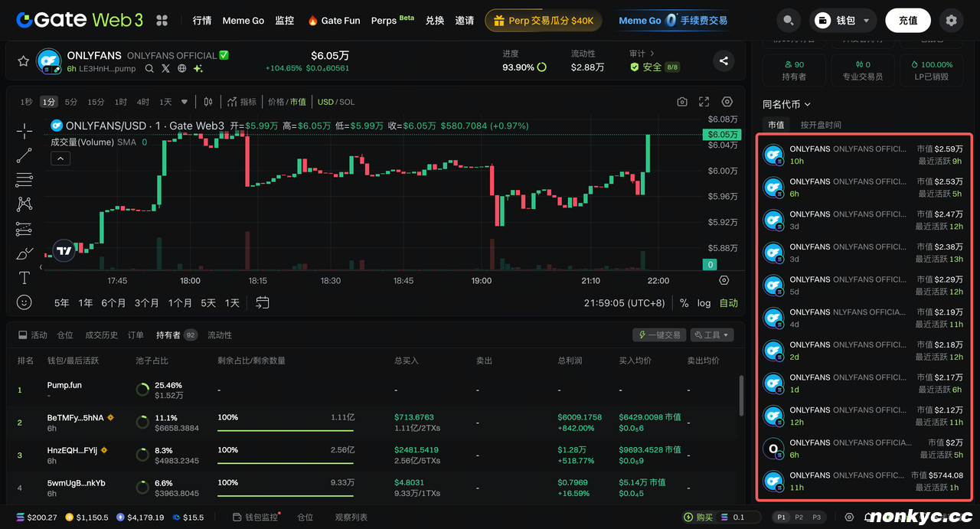Click the Meme Go 手续费交易 banner
Viewport: 980px width, 529px height.
(672, 21)
